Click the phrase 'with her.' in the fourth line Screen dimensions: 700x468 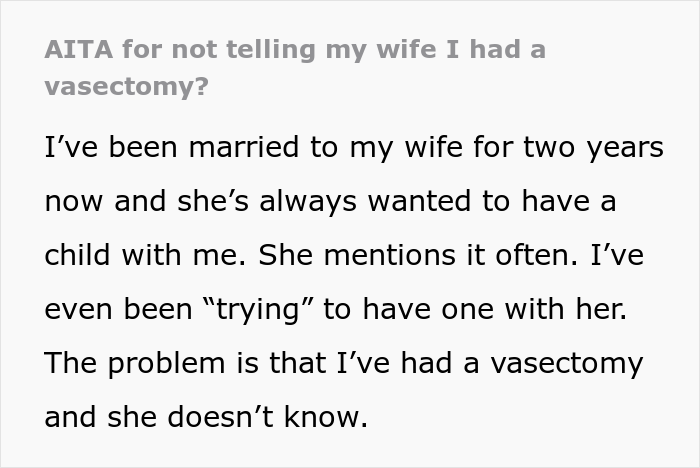click(579, 310)
